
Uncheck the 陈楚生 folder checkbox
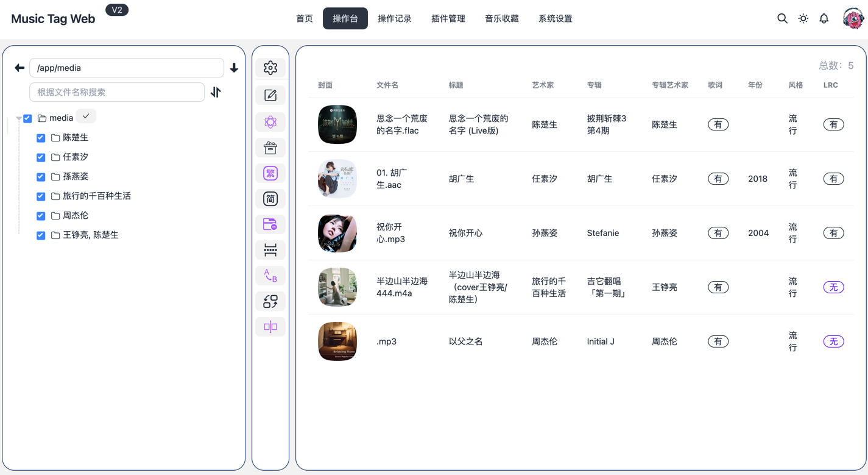pyautogui.click(x=40, y=138)
